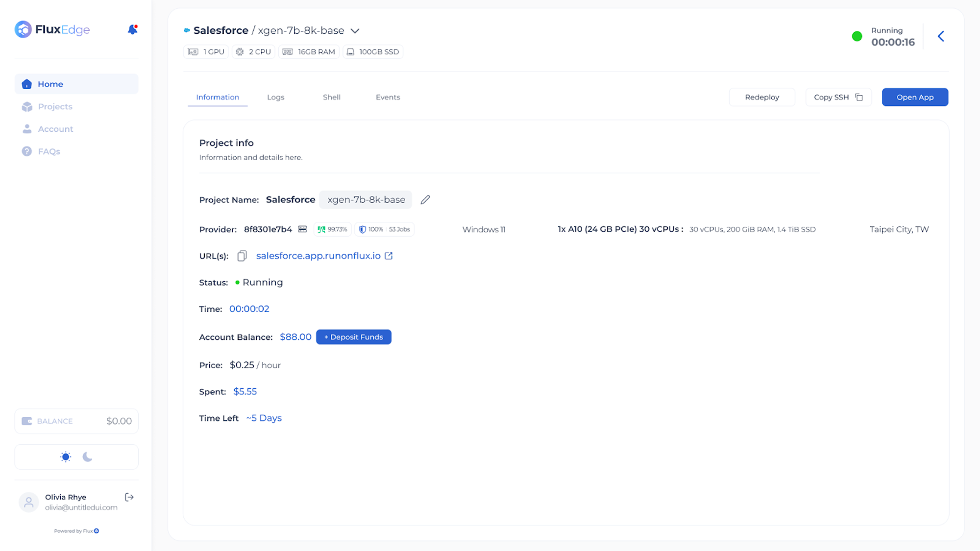Click the back chevron arrow at top right
Screen dimensions: 980x551
pyautogui.click(x=941, y=36)
